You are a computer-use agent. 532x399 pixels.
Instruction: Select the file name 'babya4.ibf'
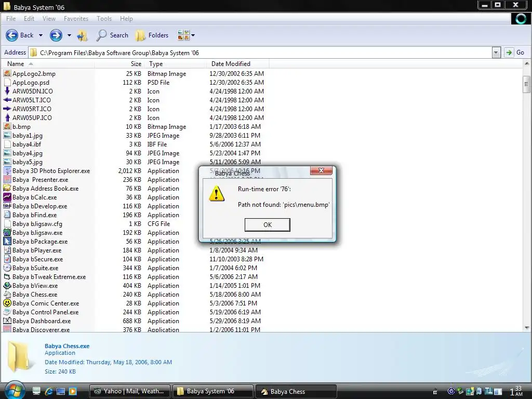[x=27, y=144]
